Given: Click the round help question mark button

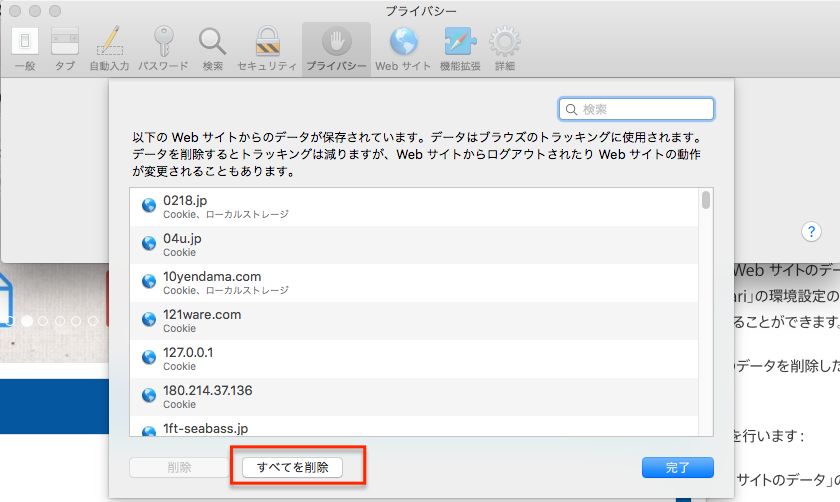Looking at the screenshot, I should coord(812,232).
